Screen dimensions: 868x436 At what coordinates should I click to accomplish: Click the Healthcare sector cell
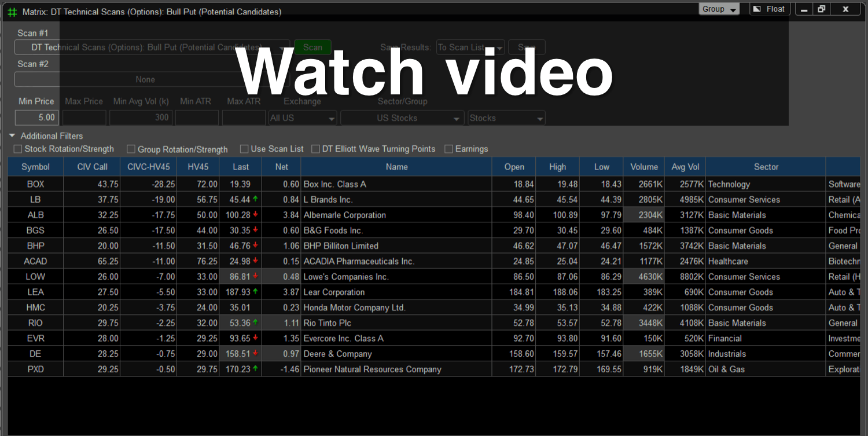tap(766, 261)
